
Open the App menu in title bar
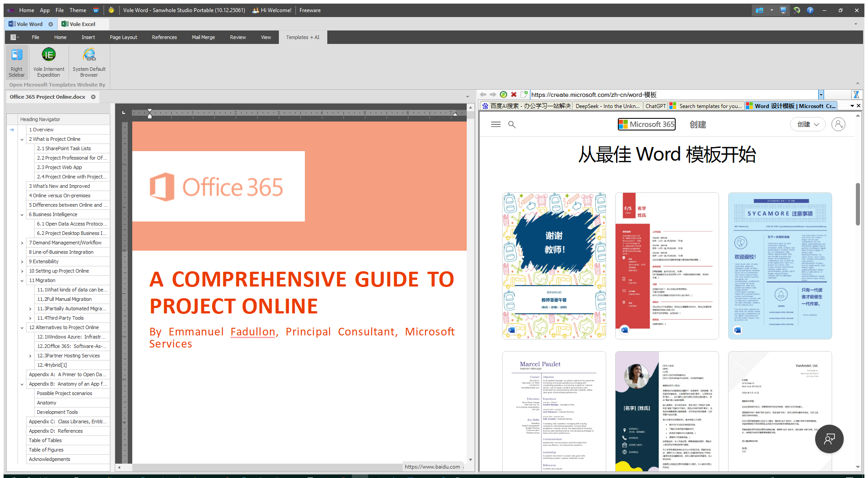(x=44, y=10)
